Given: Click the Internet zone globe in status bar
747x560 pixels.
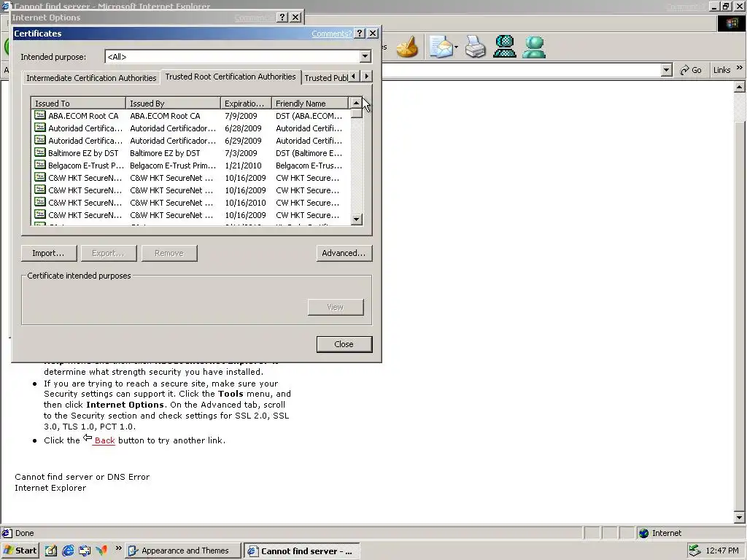Looking at the screenshot, I should pos(643,533).
